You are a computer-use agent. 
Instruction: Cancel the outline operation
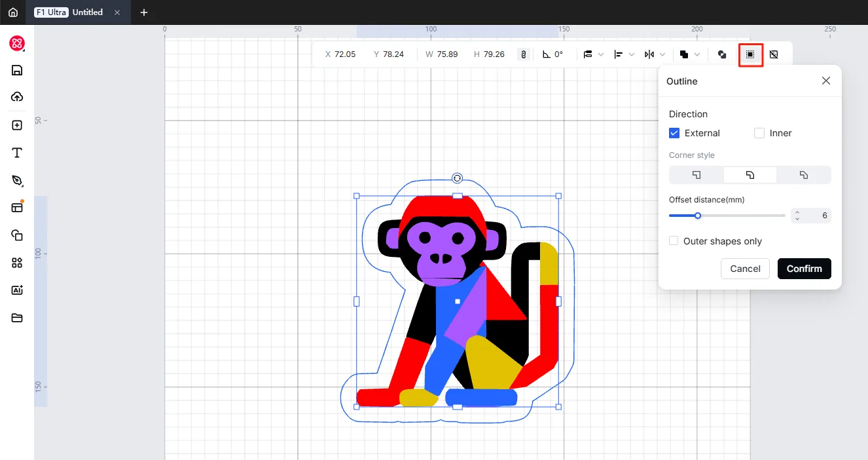pyautogui.click(x=745, y=269)
